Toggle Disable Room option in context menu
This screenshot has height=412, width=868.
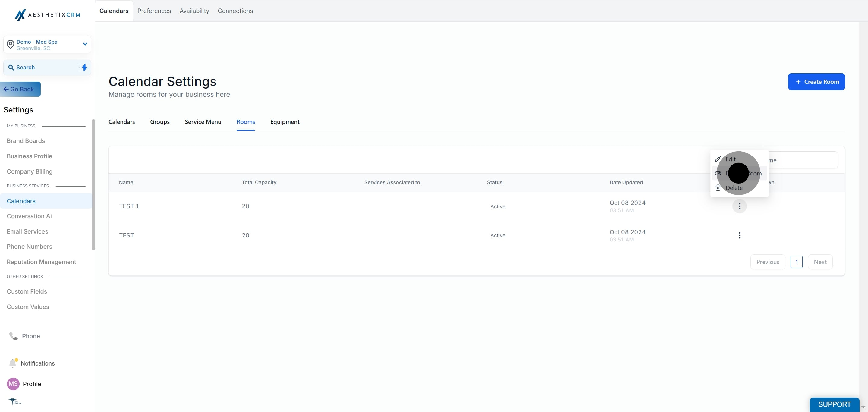coord(740,173)
